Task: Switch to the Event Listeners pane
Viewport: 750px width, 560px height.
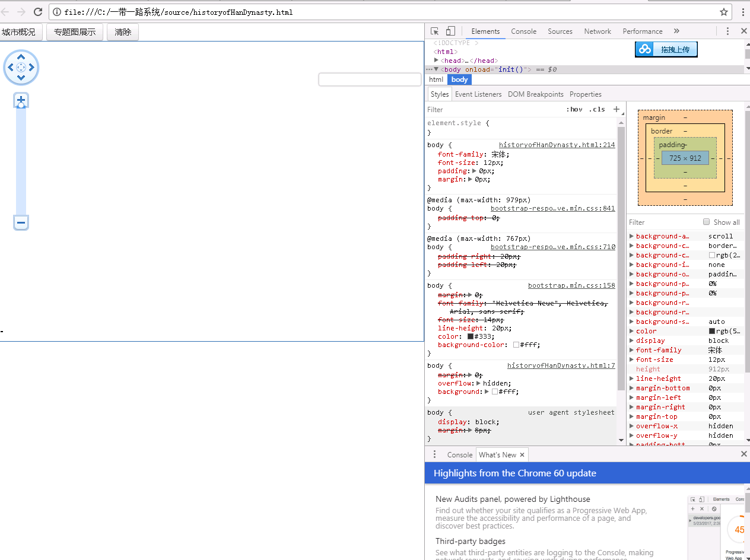Action: tap(478, 94)
